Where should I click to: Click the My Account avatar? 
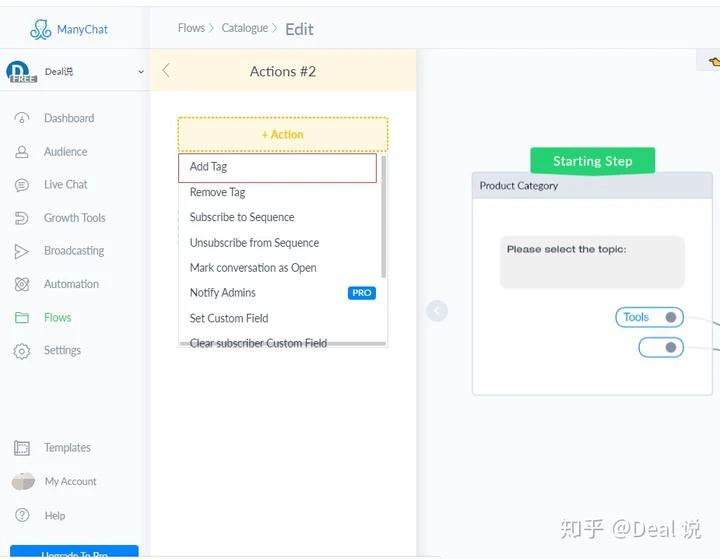(23, 481)
